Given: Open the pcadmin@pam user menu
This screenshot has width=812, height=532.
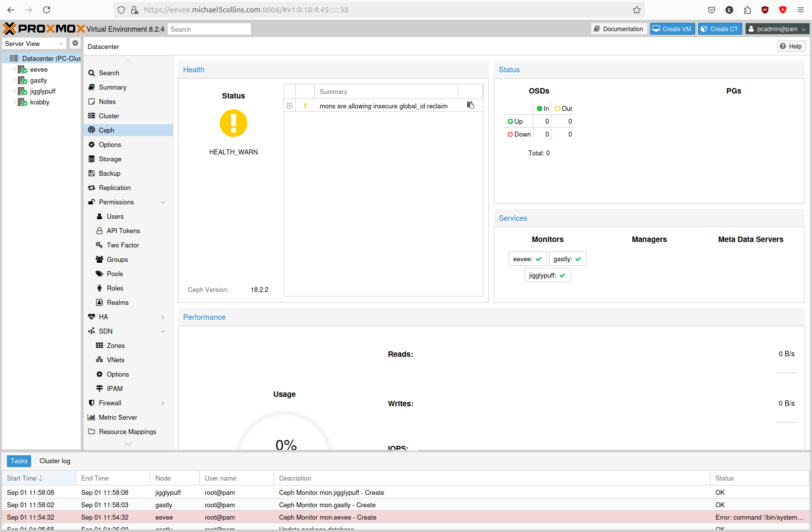Looking at the screenshot, I should [x=777, y=29].
